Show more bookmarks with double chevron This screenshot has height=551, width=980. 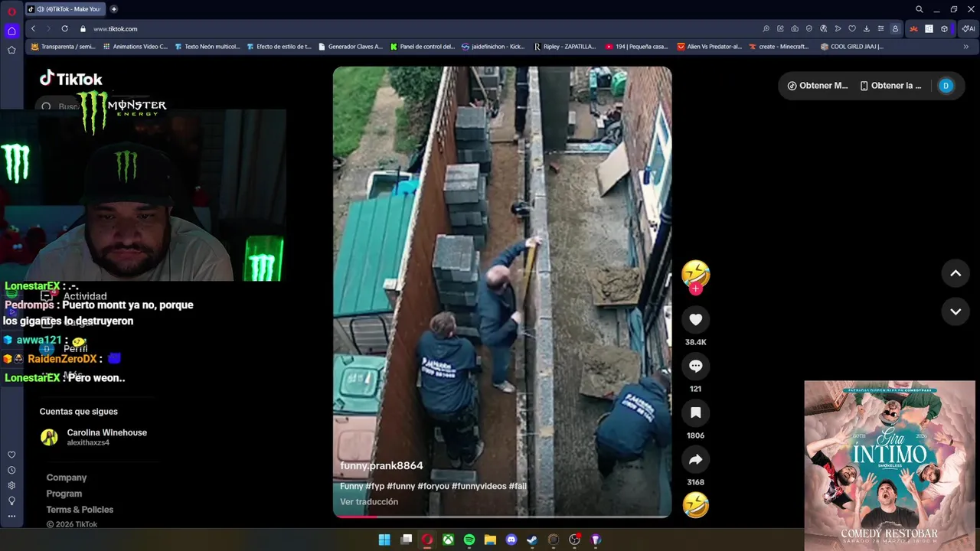coord(965,47)
